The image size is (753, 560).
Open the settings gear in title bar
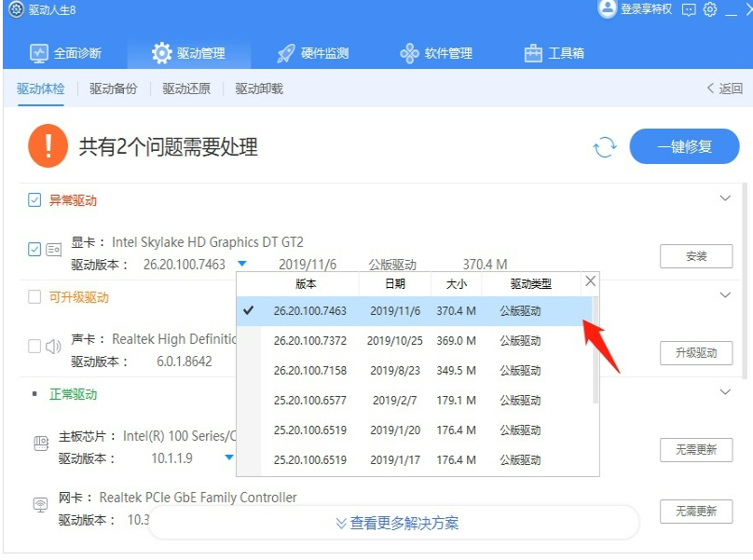tap(710, 9)
